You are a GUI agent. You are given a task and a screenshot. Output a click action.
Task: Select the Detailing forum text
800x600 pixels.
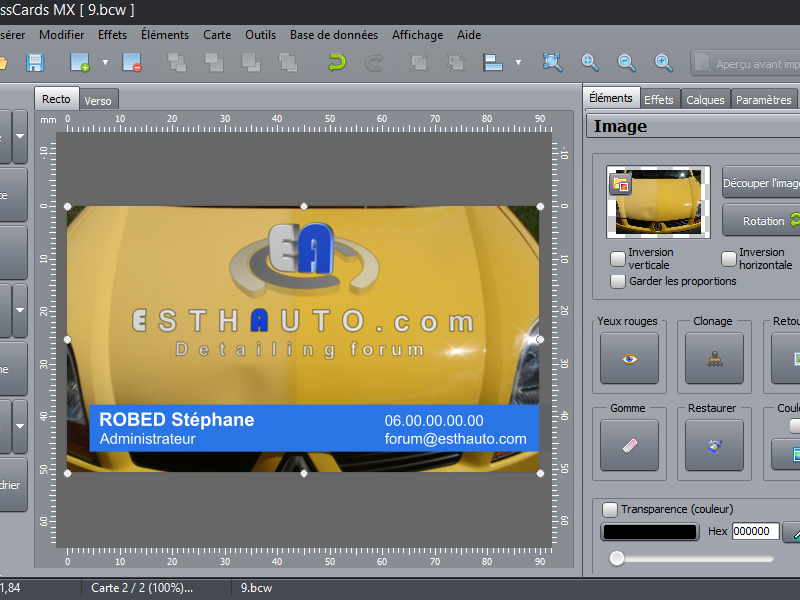point(300,350)
